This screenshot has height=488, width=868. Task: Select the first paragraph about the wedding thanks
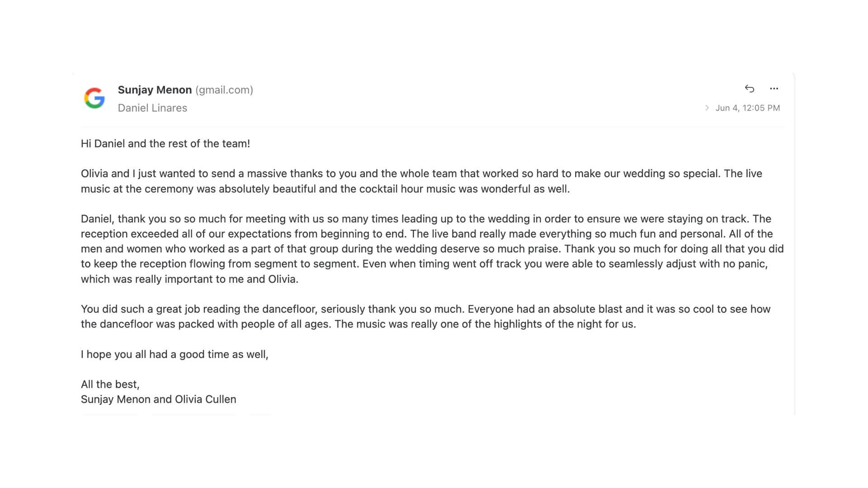coord(420,181)
